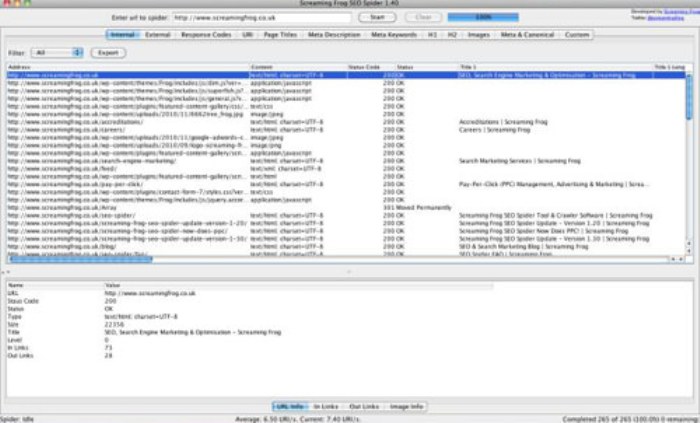Viewport: 700px width, 423px height.
Task: Click the horizontal scrollbar under the URL table
Action: [80, 259]
